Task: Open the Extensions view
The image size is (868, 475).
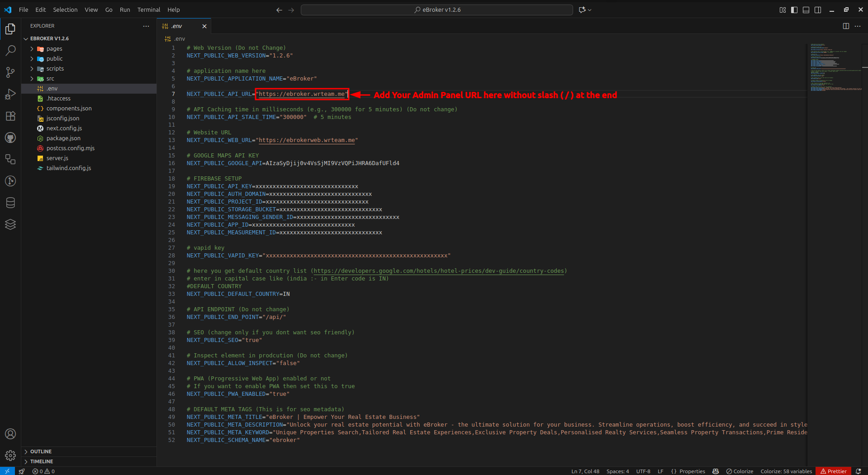Action: (x=10, y=116)
